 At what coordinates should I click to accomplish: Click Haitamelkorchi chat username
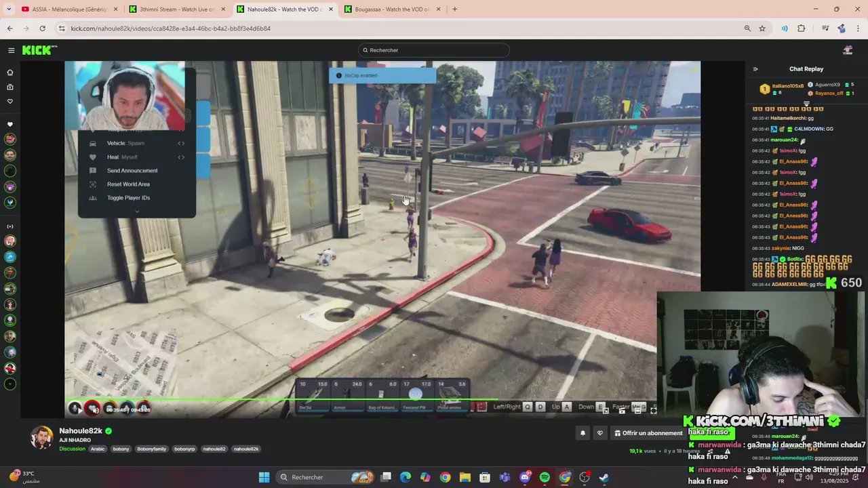[787, 118]
